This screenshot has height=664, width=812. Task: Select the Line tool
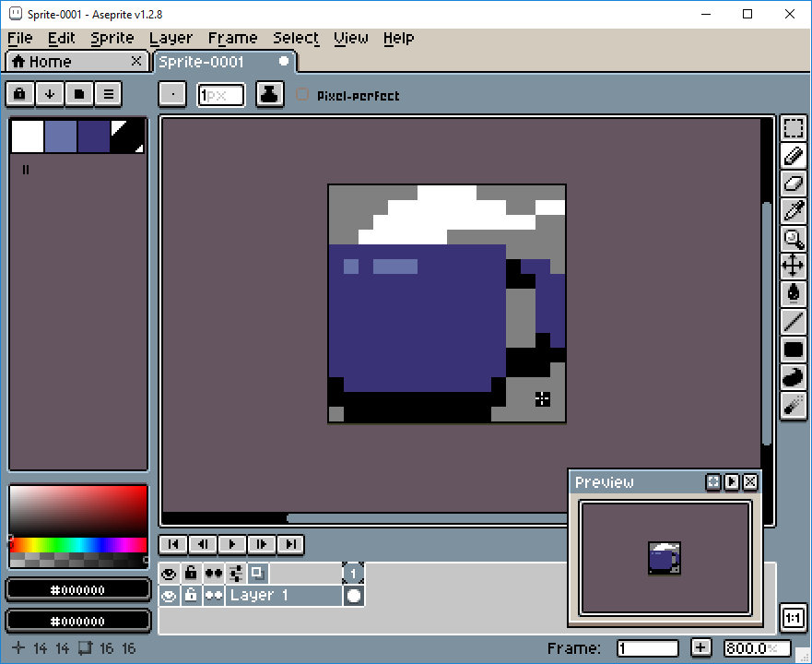(x=793, y=321)
